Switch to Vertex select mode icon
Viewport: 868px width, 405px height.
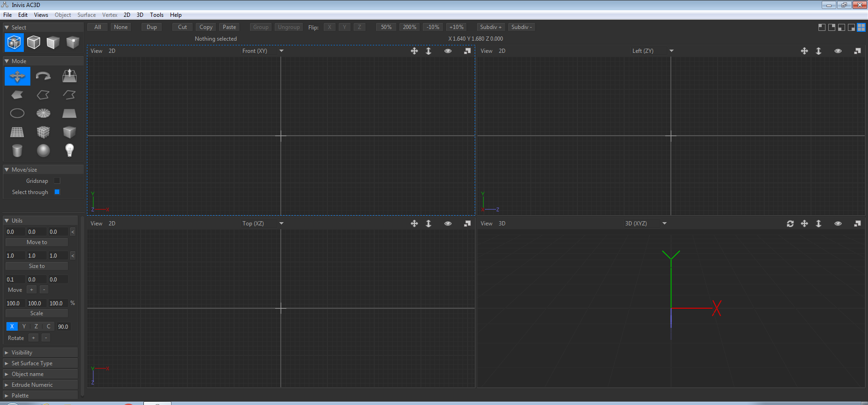coord(72,43)
